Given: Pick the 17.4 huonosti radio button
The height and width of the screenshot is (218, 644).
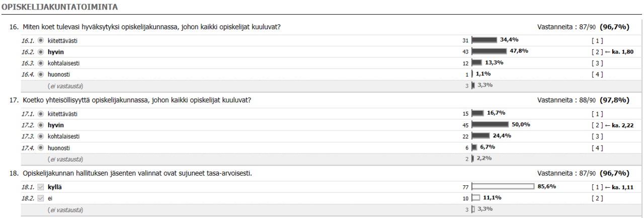Looking at the screenshot, I should click(41, 148).
